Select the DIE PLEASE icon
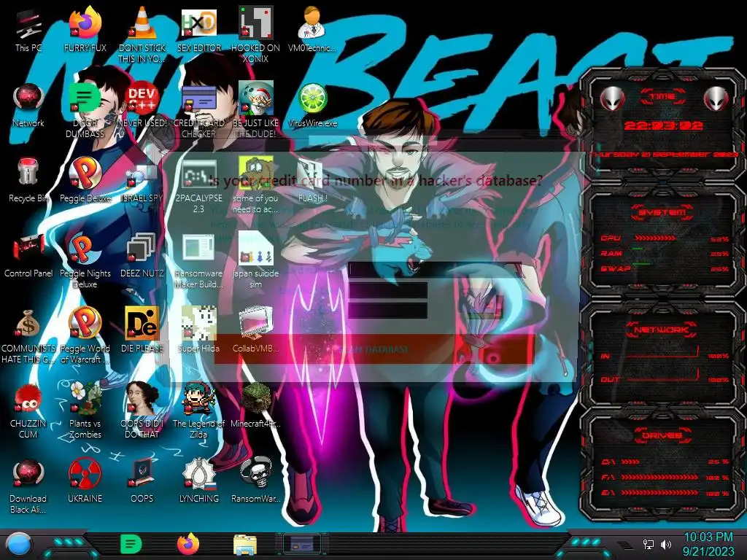747x560 pixels. coord(142,330)
